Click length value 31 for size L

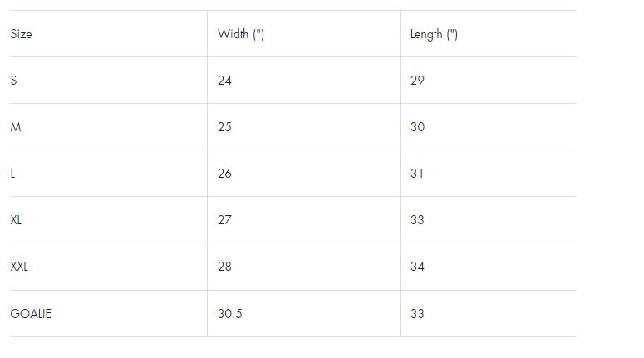[417, 174]
